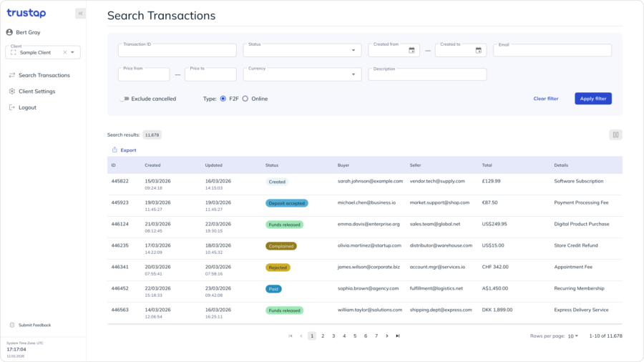The width and height of the screenshot is (644, 362).
Task: Jump to page 3 of results
Action: [333, 336]
